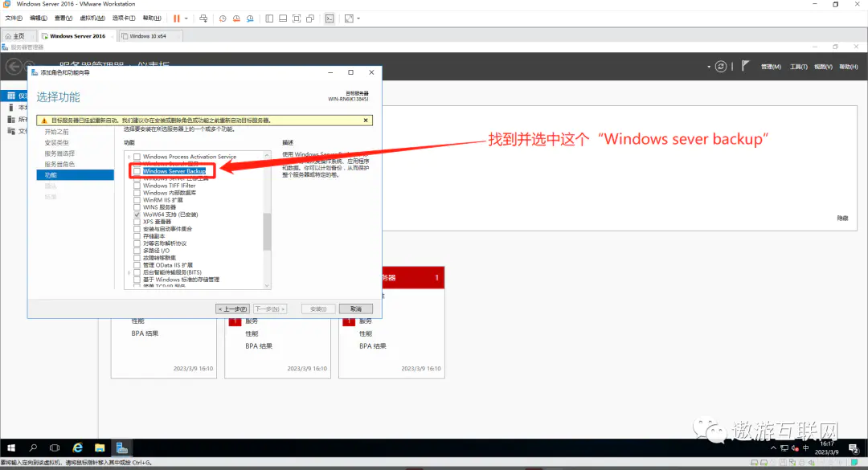This screenshot has height=470, width=868.
Task: Open the 编辑(E) menu
Action: pos(39,18)
